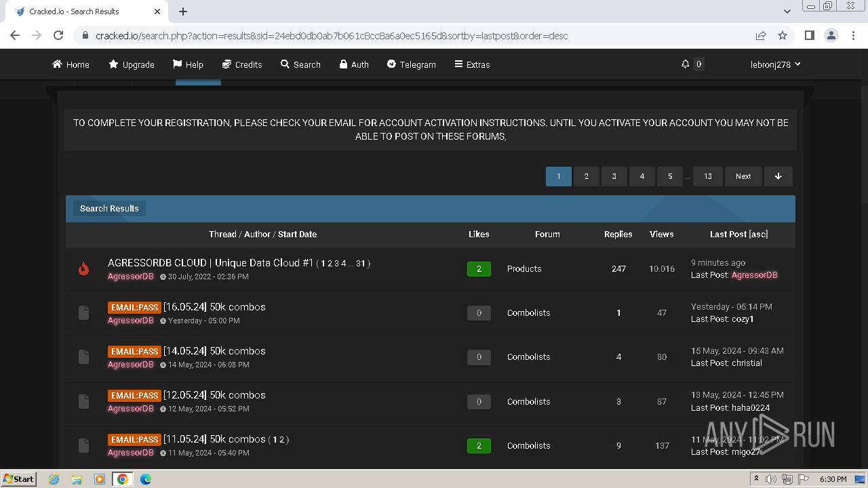868x488 pixels.
Task: Open last poster cozy1 profile
Action: [743, 319]
